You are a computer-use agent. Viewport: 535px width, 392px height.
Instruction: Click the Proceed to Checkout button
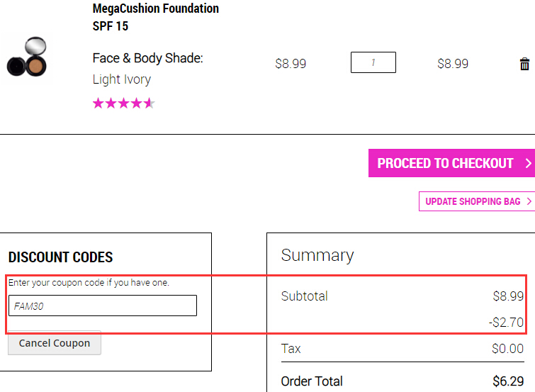tap(452, 163)
